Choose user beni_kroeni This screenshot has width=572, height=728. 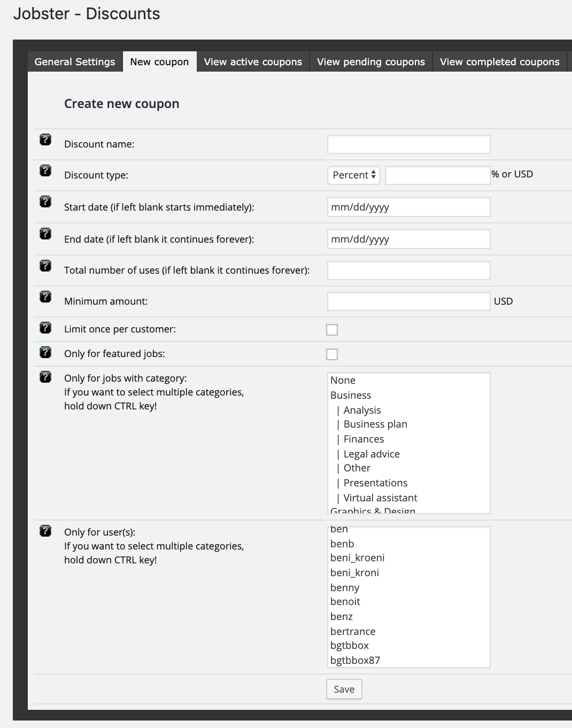pos(409,558)
